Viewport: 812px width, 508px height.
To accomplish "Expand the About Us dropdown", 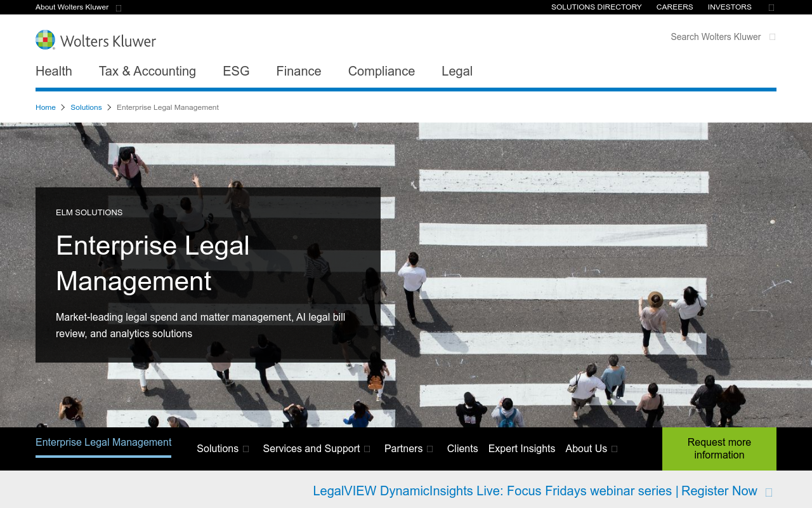I will [586, 448].
